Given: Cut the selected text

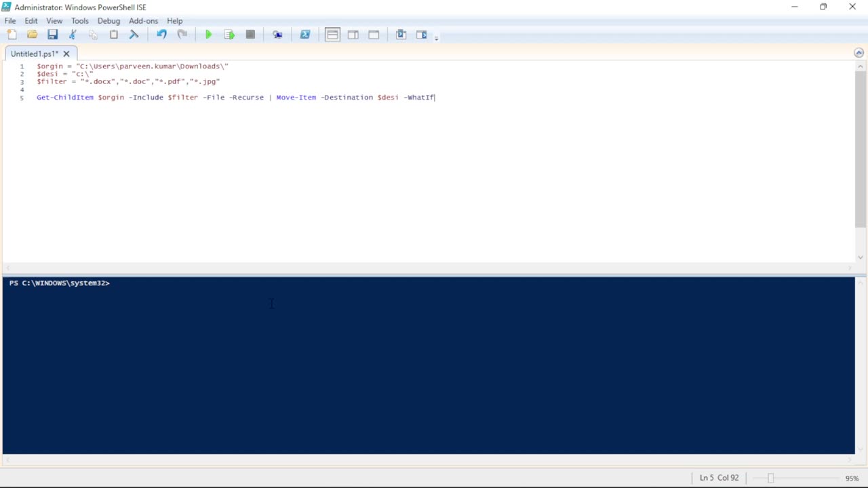Looking at the screenshot, I should (73, 35).
